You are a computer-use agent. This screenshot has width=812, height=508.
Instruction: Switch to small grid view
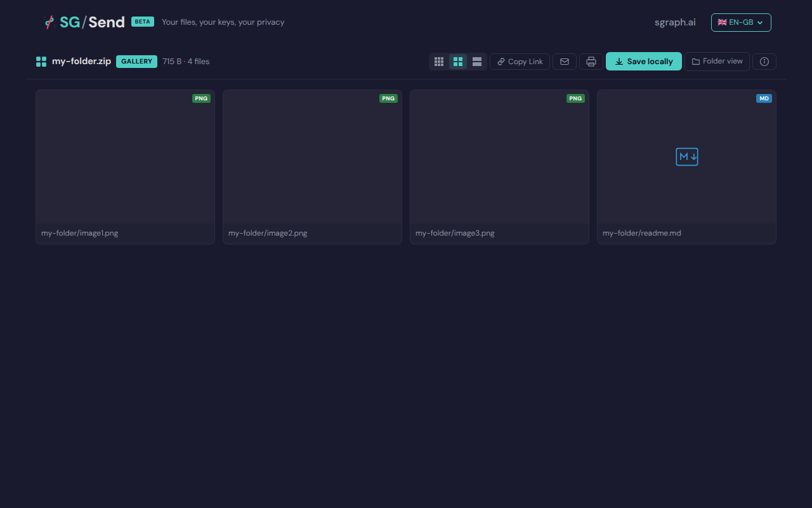(x=439, y=62)
